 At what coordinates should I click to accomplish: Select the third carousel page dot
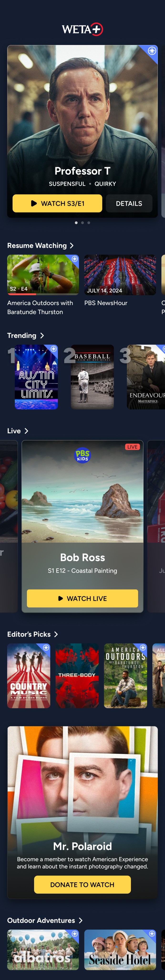(x=89, y=223)
